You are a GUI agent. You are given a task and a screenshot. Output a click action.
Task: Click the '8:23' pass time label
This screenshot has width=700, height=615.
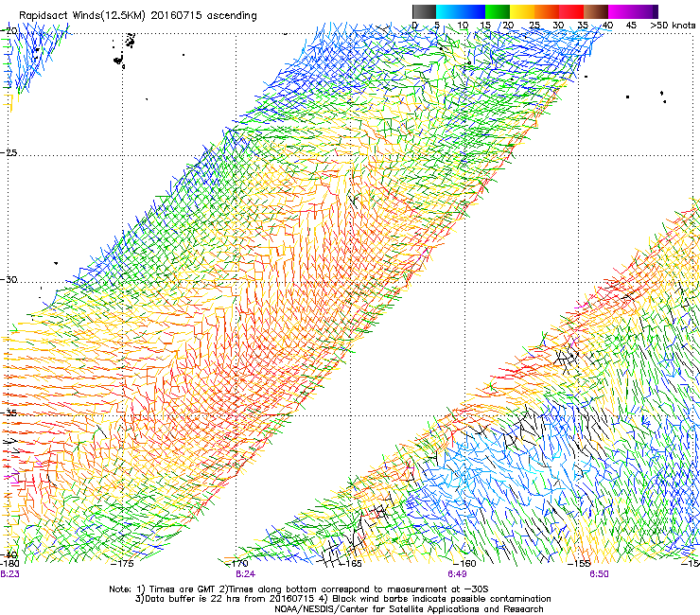click(x=9, y=574)
